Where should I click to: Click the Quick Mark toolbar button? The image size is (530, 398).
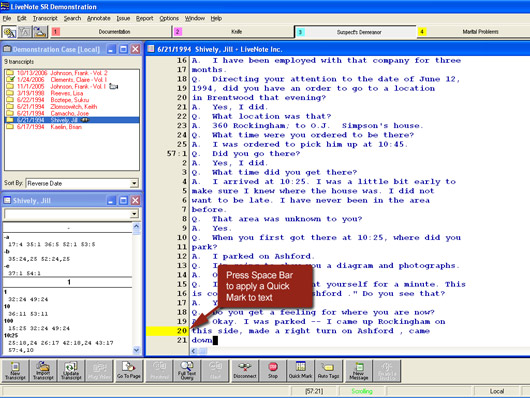(300, 371)
